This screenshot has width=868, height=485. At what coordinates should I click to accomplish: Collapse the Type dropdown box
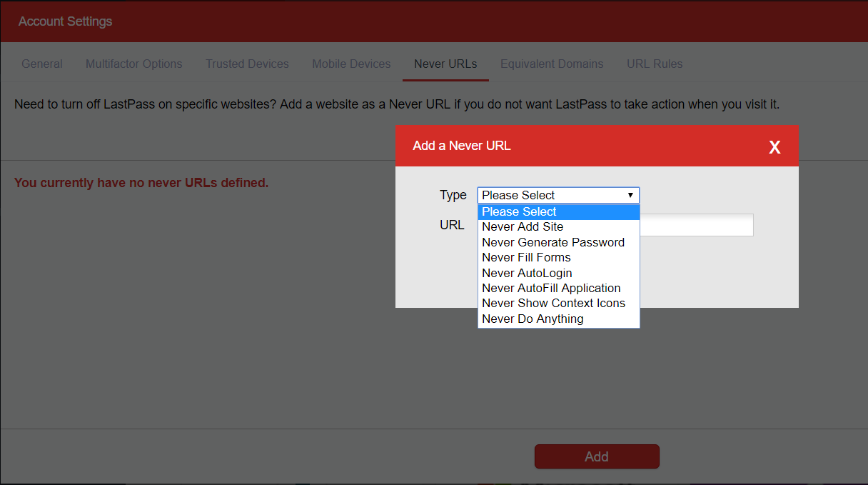tap(558, 195)
